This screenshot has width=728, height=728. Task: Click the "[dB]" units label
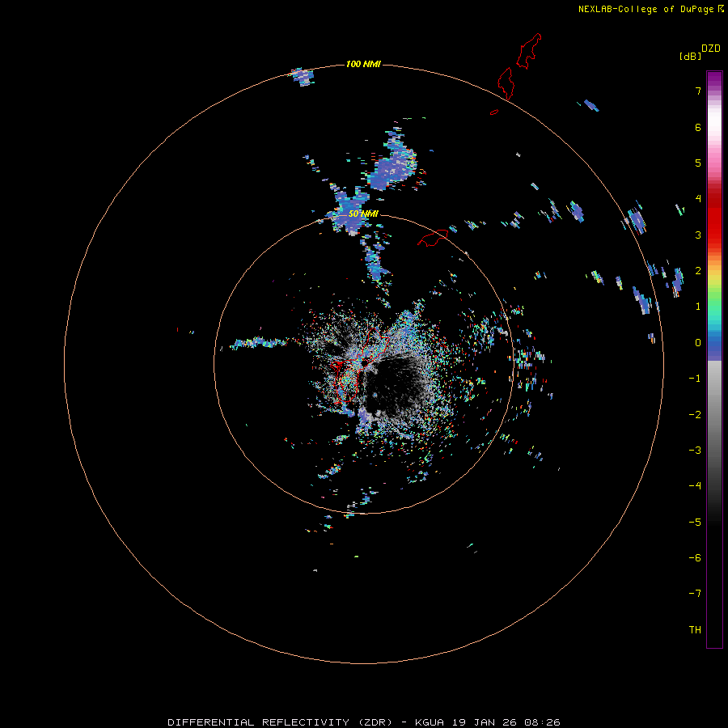[690, 57]
